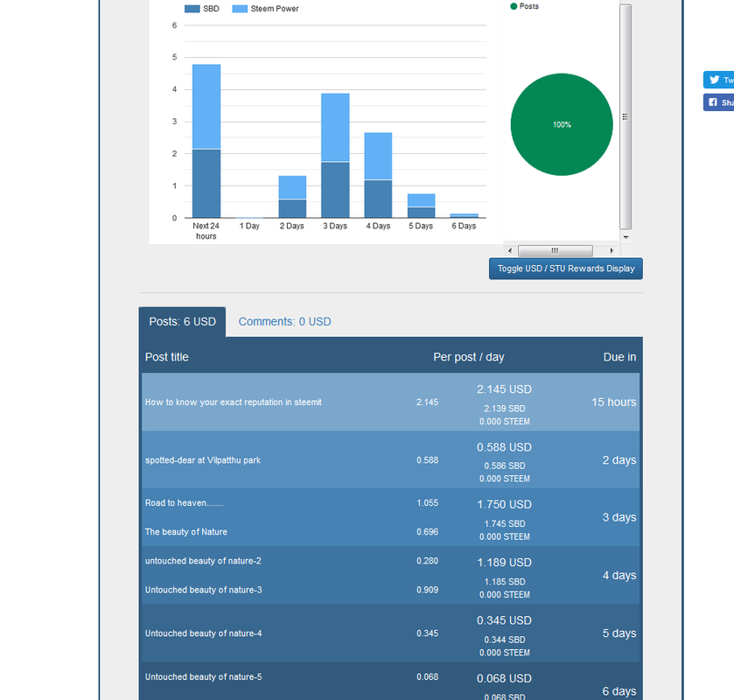Click the 'Post title' column header
Screen dimensions: 734x700
click(x=166, y=357)
